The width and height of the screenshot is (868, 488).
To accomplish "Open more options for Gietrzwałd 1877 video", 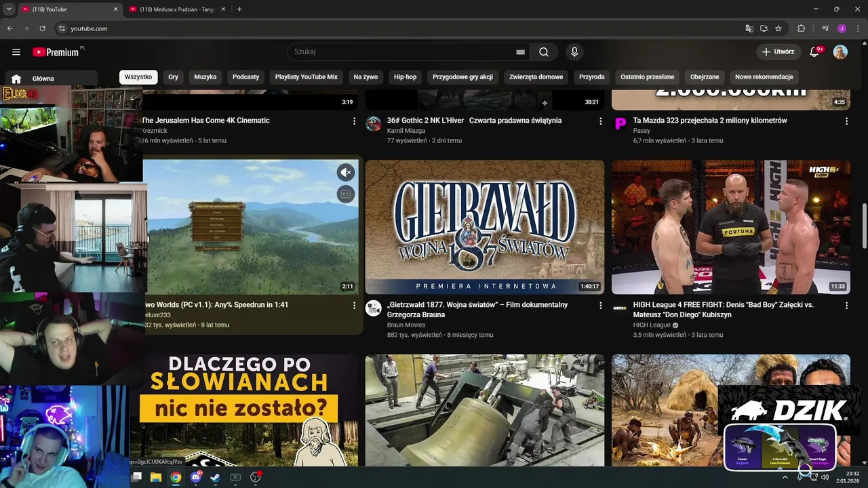I will (600, 306).
